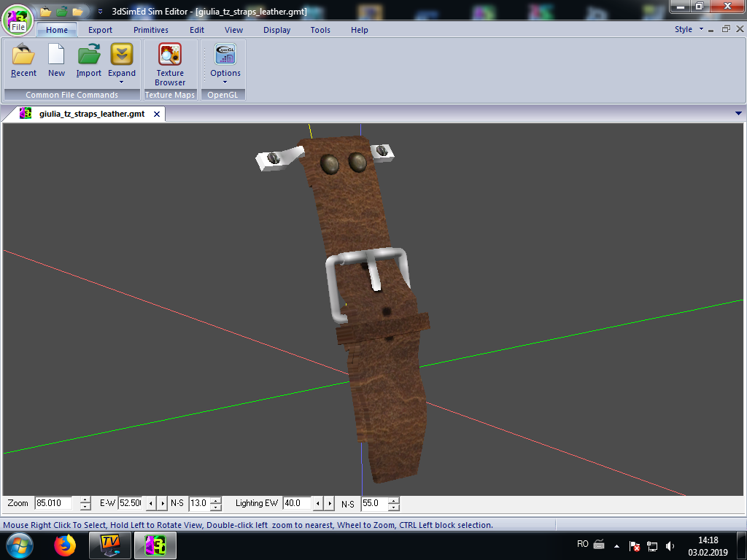Create a New file with the blank page icon
The width and height of the screenshot is (747, 560).
click(x=56, y=54)
